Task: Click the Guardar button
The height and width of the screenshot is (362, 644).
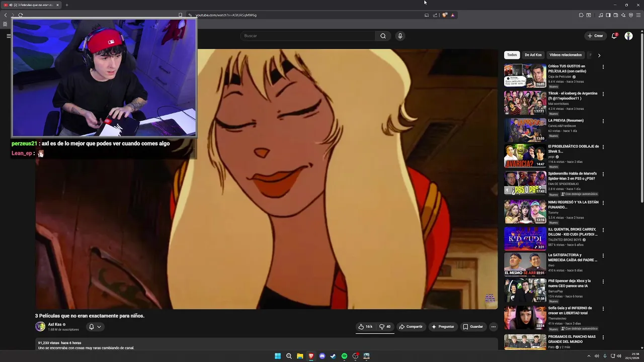Action: point(473,327)
